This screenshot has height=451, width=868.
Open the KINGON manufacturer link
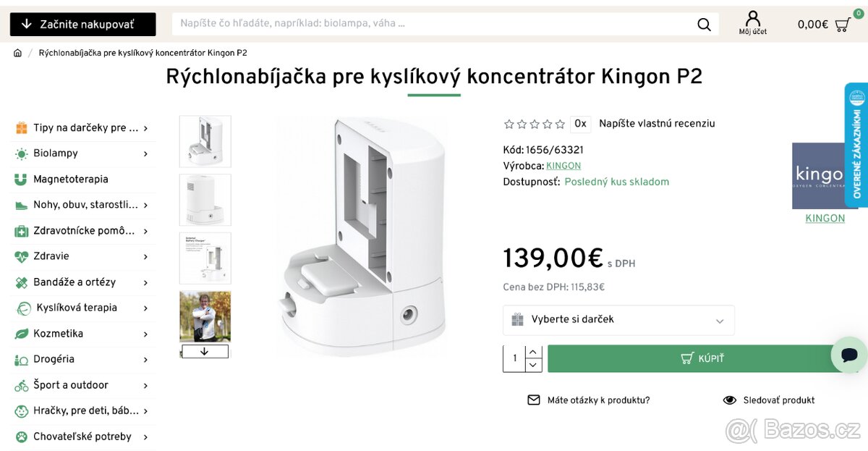tap(563, 165)
